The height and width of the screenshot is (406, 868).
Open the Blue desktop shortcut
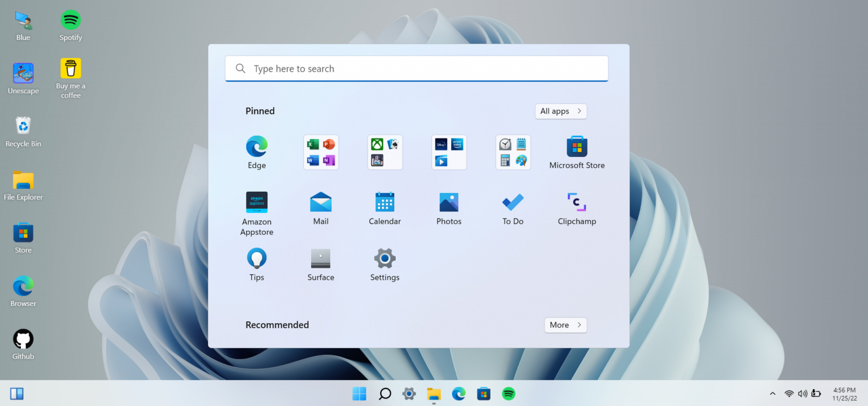(23, 26)
